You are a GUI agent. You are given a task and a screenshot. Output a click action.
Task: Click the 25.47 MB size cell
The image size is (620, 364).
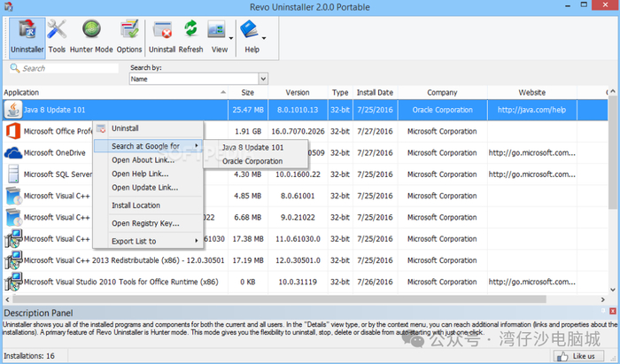(x=247, y=110)
